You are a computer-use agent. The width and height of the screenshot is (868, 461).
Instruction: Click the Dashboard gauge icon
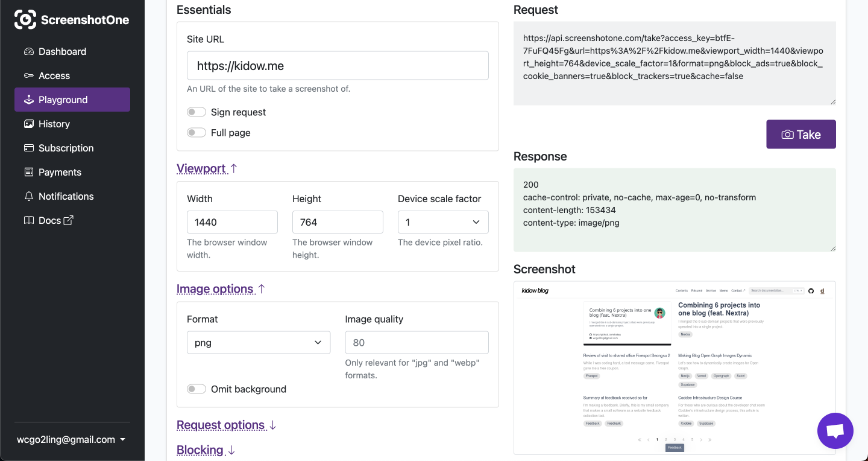click(x=29, y=51)
